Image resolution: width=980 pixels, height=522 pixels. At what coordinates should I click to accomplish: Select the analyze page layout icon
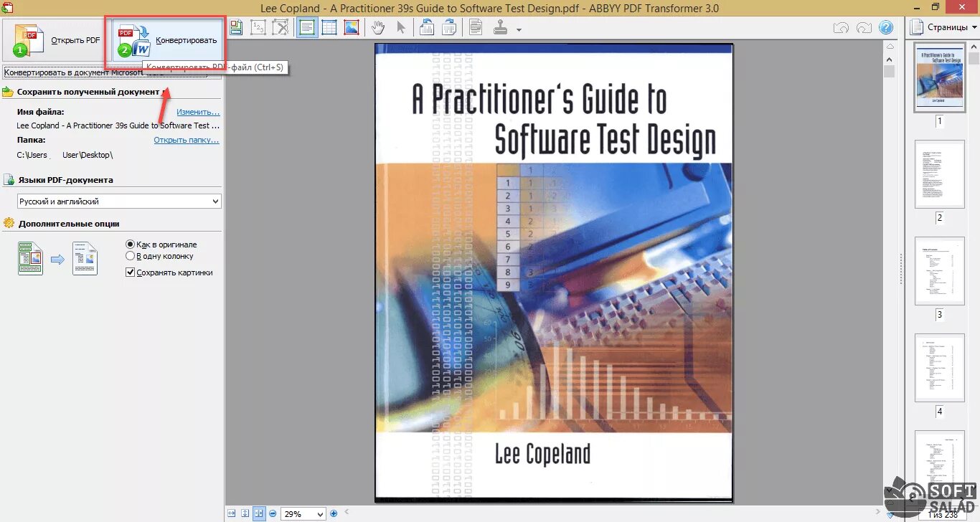(x=236, y=28)
